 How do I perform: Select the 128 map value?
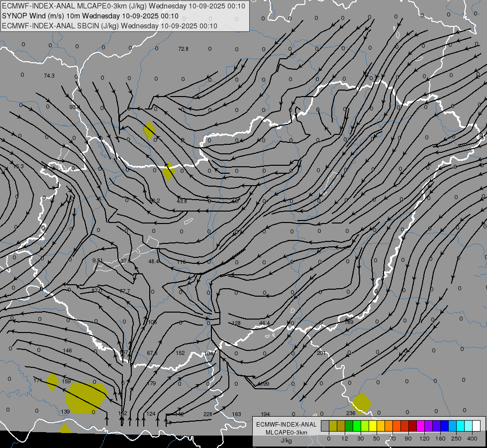coord(236,323)
